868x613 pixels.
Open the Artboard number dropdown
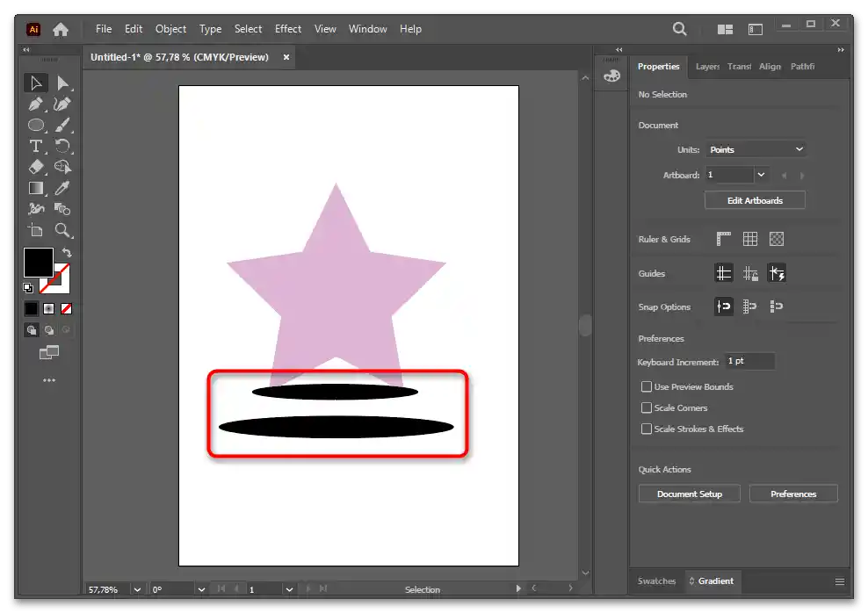[762, 175]
